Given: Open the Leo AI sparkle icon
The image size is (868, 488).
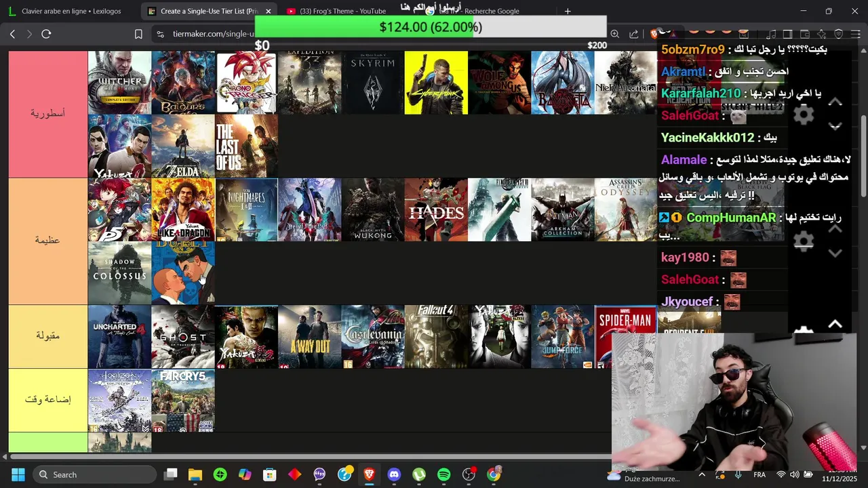Looking at the screenshot, I should pos(821,34).
